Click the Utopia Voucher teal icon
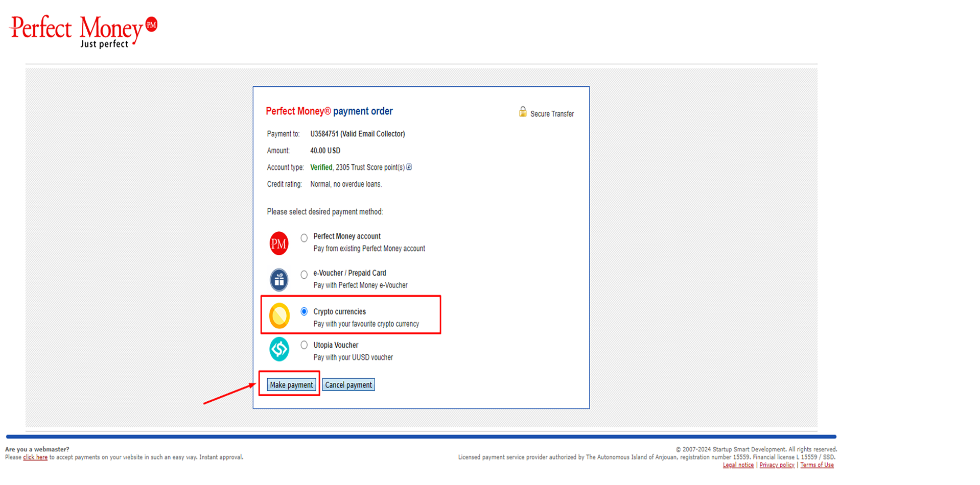980x485 pixels. (279, 349)
